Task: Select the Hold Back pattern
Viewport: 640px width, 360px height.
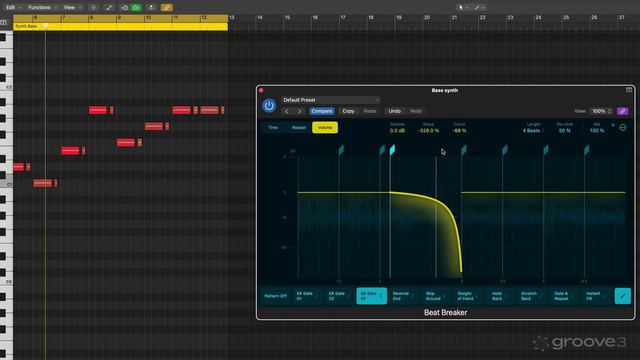Action: point(500,296)
